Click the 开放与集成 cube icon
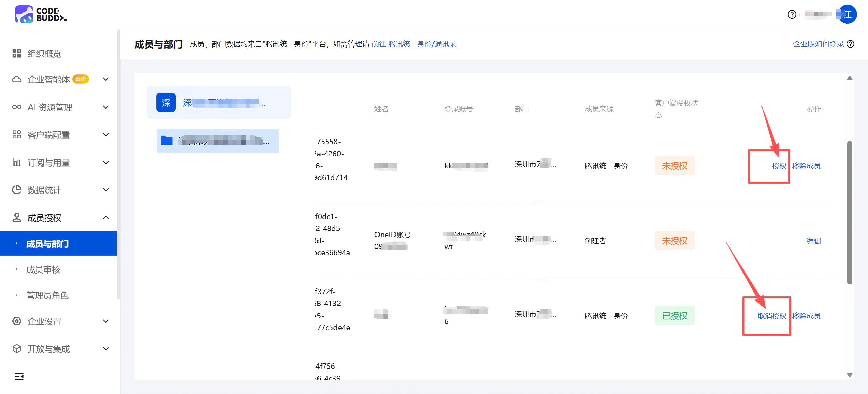Image resolution: width=868 pixels, height=394 pixels. [x=17, y=349]
